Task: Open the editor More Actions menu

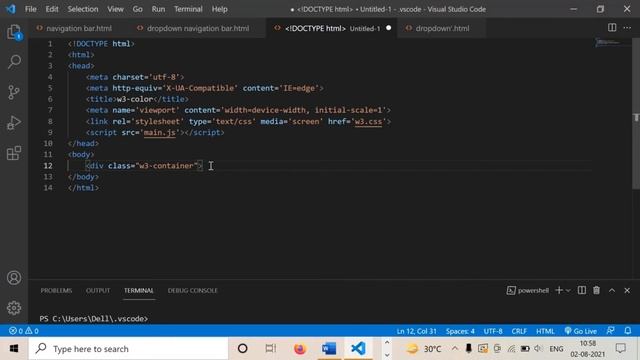Action: [627, 28]
